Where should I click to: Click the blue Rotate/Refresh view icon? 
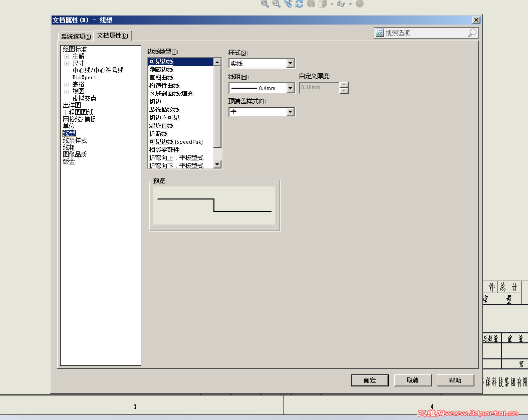click(x=300, y=4)
